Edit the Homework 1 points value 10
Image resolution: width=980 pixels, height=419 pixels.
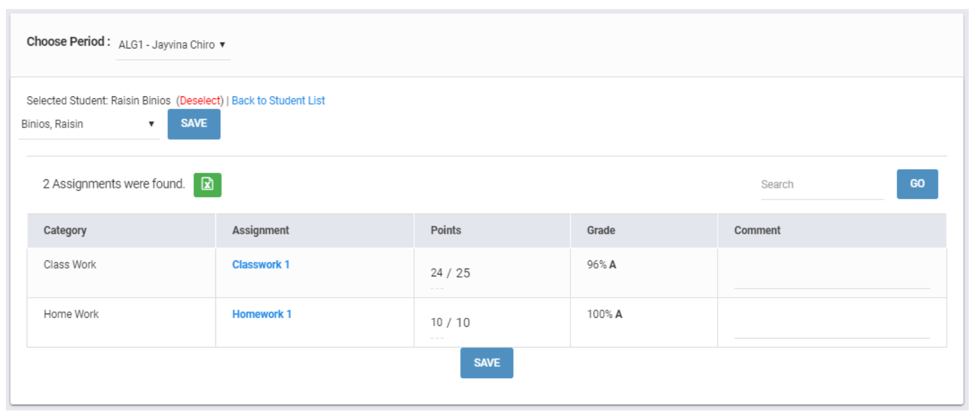(437, 323)
